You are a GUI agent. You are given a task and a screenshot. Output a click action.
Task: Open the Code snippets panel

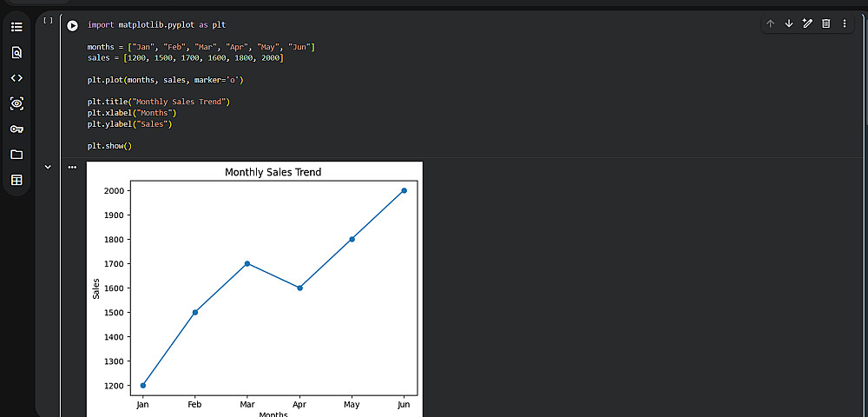point(16,77)
